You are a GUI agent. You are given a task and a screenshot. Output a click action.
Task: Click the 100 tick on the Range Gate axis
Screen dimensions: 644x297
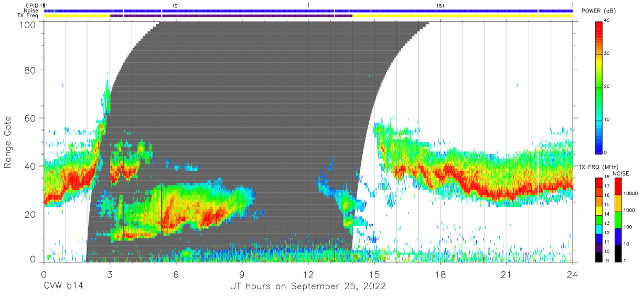coord(28,25)
